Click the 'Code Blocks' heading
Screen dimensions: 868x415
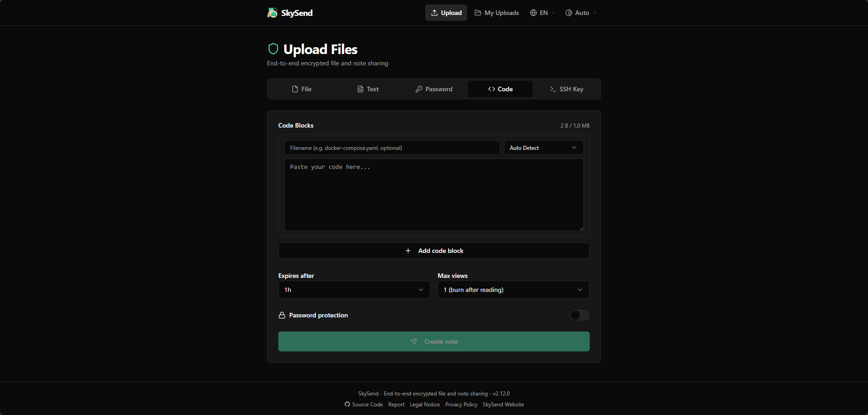pyautogui.click(x=296, y=125)
